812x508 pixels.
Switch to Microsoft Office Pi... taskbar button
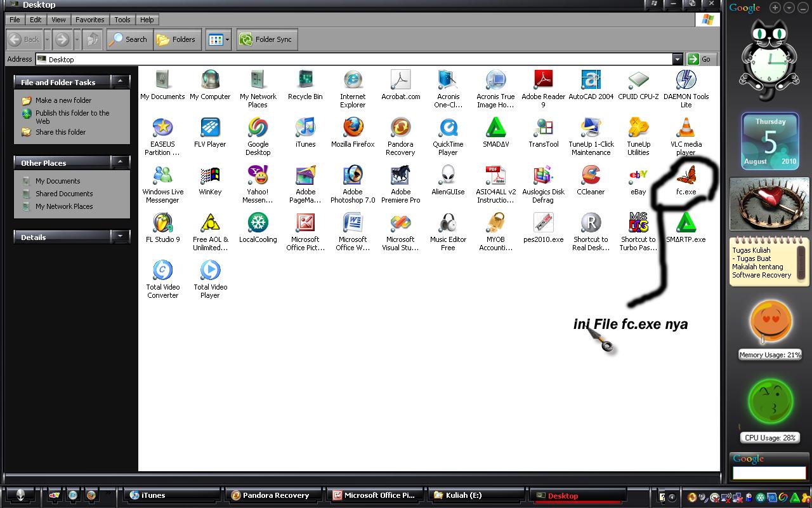374,495
